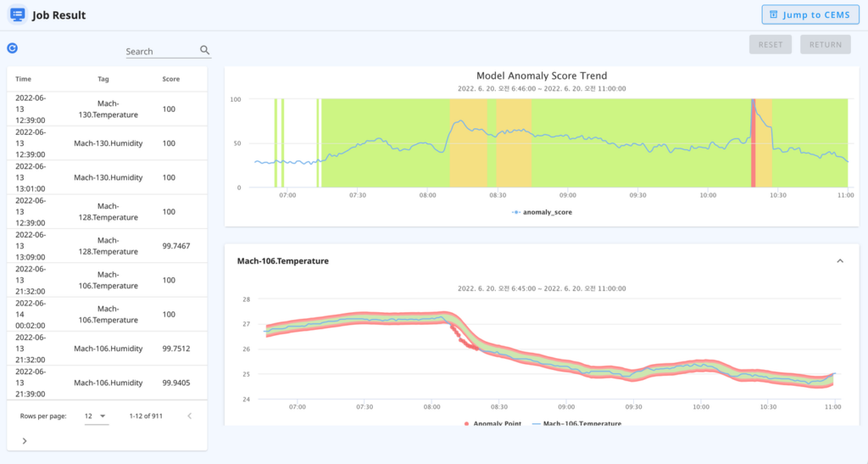This screenshot has height=464, width=868.
Task: Click the Job Result monitor icon
Action: click(17, 15)
